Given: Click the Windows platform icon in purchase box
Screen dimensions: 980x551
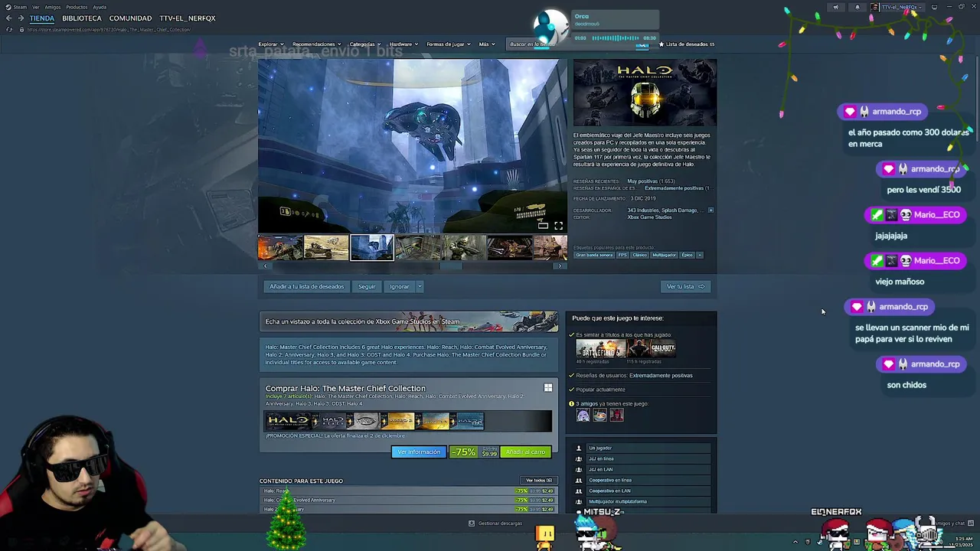Looking at the screenshot, I should pyautogui.click(x=548, y=388).
